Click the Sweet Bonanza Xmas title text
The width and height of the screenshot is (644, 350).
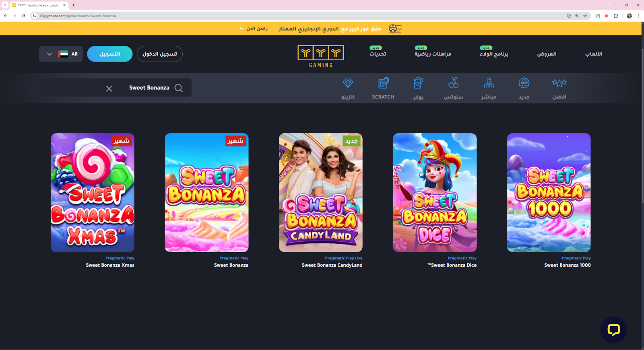[110, 265]
